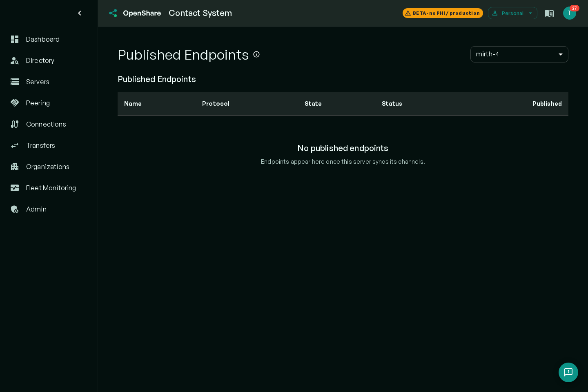Open Fleet Monitoring menu item

[49, 188]
